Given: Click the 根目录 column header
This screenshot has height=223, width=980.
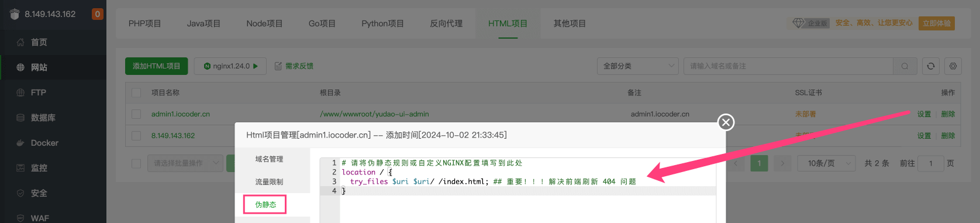Looking at the screenshot, I should point(330,92).
